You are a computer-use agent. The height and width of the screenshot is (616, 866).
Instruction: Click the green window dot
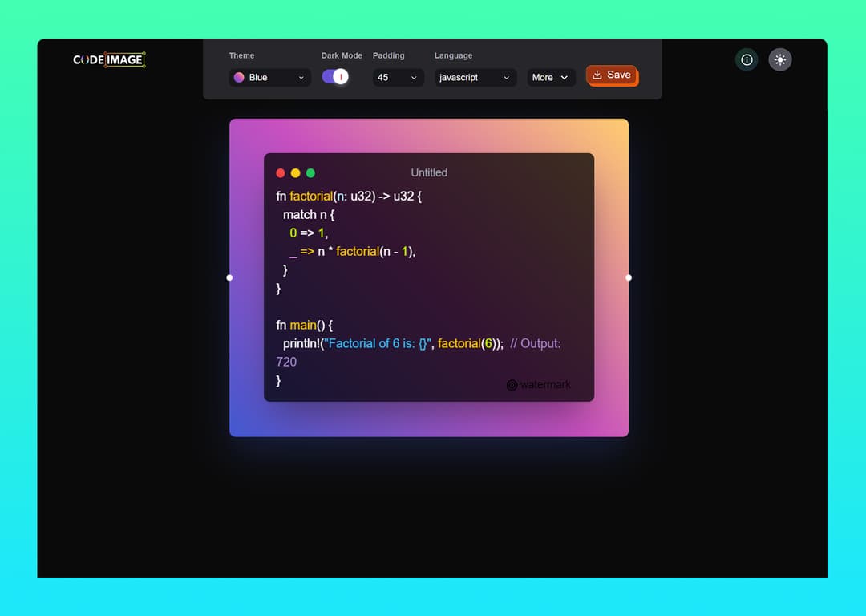pos(310,173)
